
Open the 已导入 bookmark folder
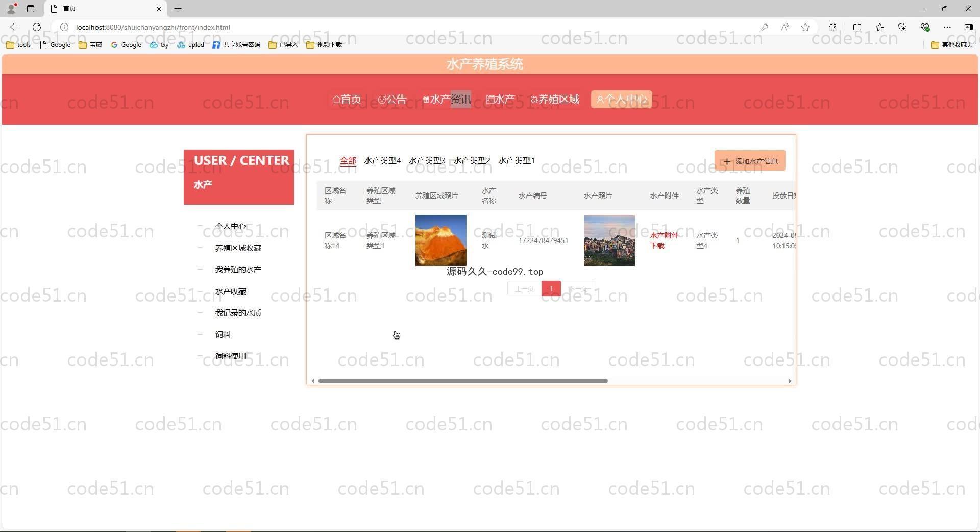click(x=283, y=45)
